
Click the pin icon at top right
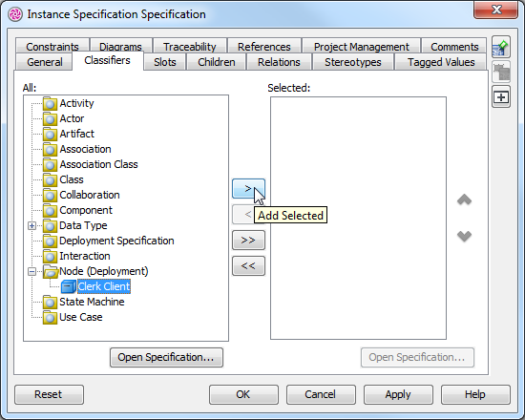(x=501, y=48)
